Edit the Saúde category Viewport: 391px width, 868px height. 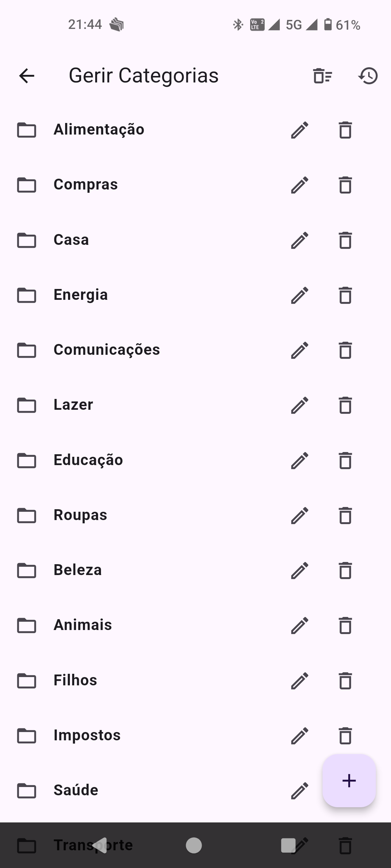click(300, 791)
